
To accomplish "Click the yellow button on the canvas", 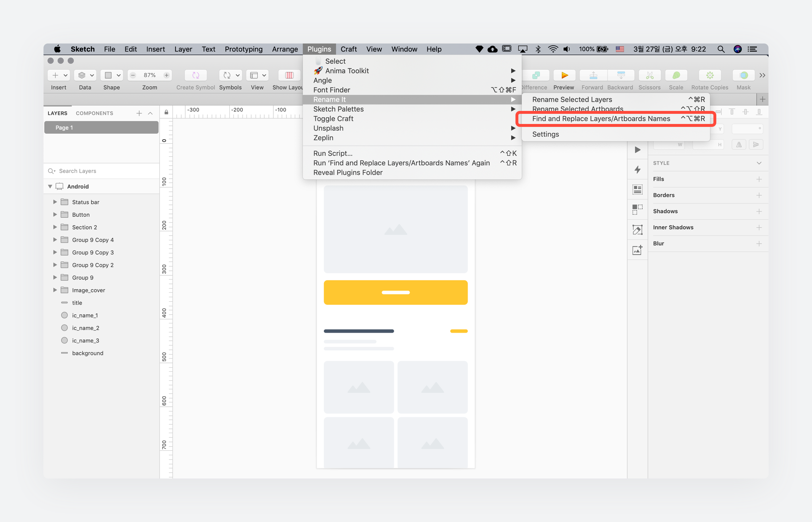I will pos(395,292).
